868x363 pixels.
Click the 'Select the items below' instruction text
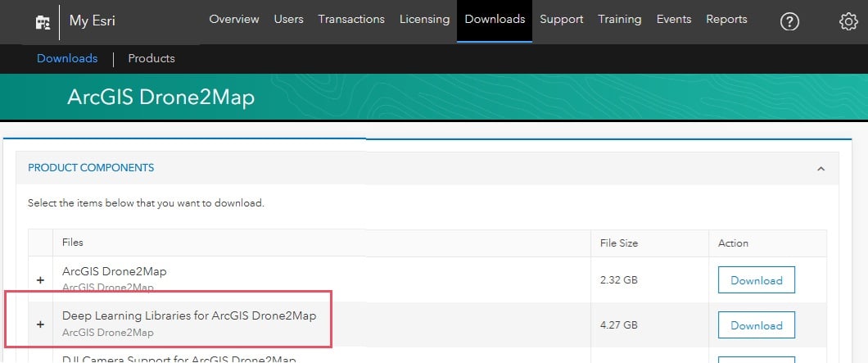click(x=146, y=203)
